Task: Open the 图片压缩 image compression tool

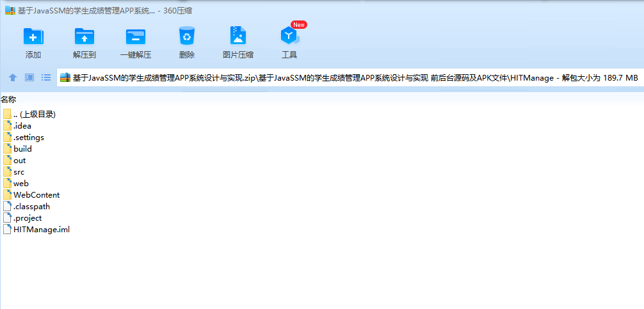Action: (x=237, y=35)
